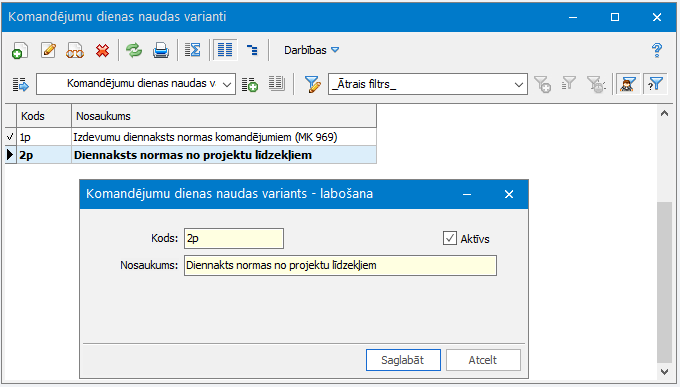680x387 pixels.
Task: Open the Darbības dropdown menu
Action: pos(311,50)
